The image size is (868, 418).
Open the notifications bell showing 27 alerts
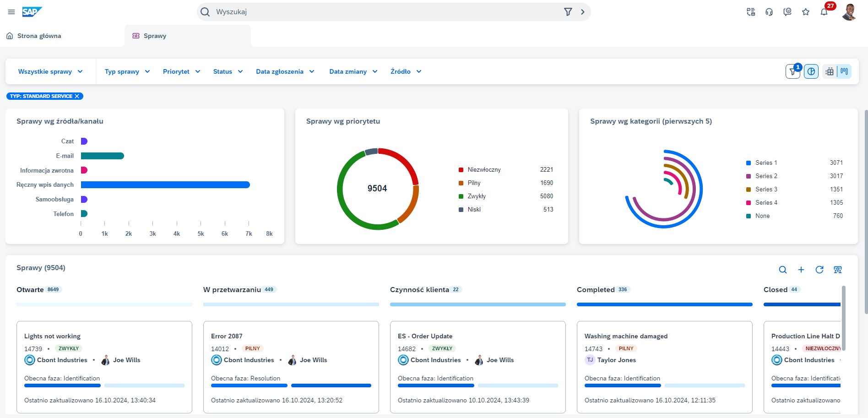824,12
